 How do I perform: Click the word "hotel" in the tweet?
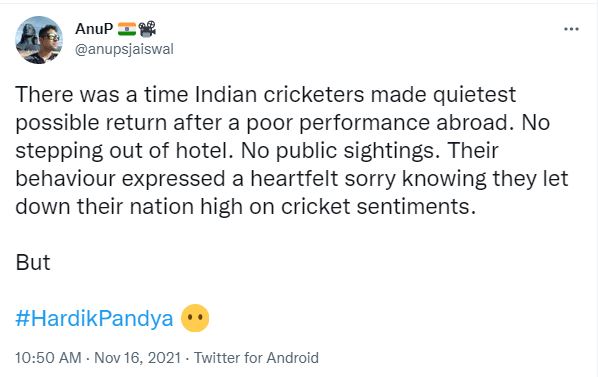point(201,151)
